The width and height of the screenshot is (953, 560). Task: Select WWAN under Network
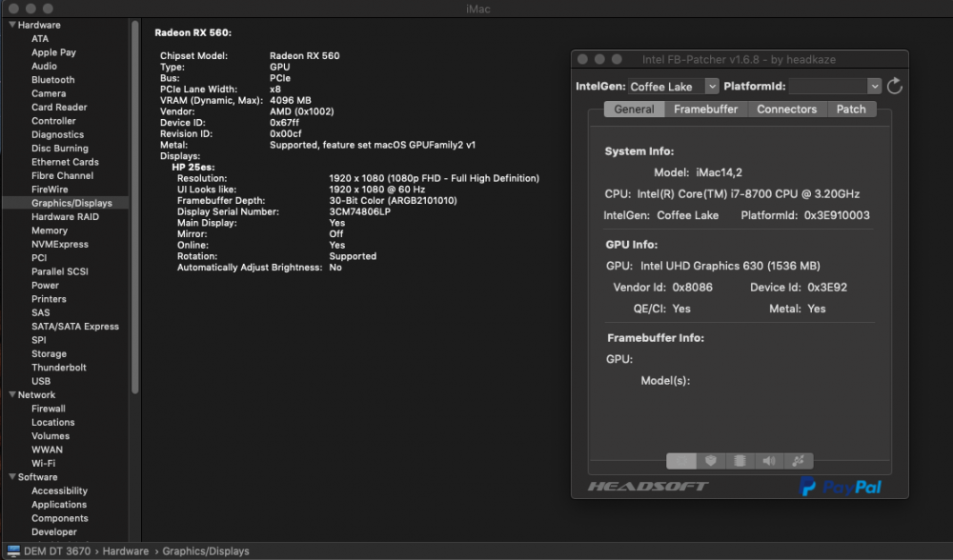(x=47, y=450)
